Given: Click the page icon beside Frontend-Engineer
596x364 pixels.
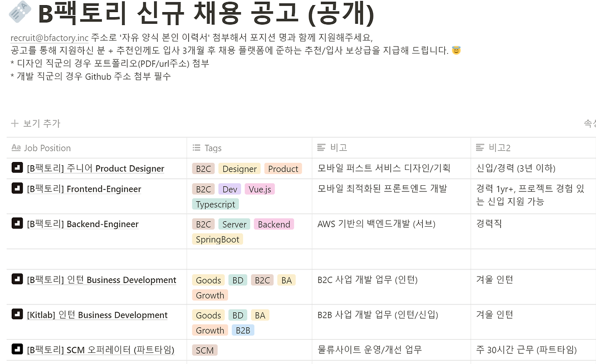Looking at the screenshot, I should (x=17, y=189).
